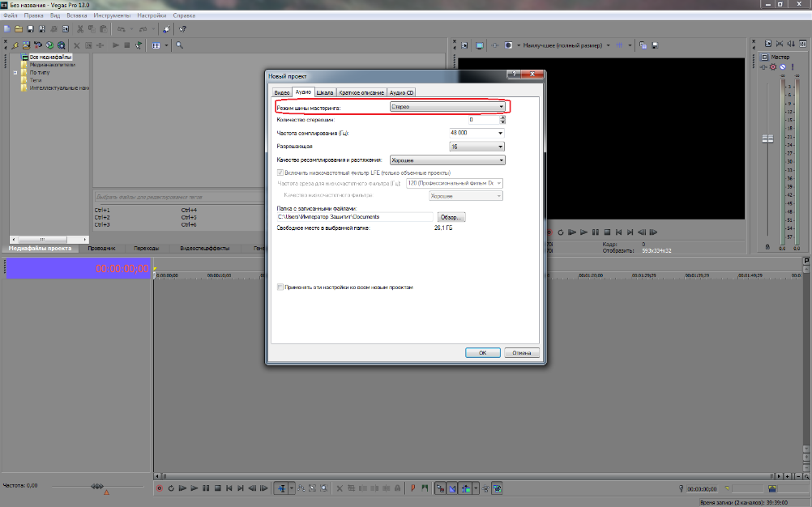Image resolution: width=812 pixels, height=507 pixels.
Task: Click the Import media lightning icon
Action: [15, 45]
